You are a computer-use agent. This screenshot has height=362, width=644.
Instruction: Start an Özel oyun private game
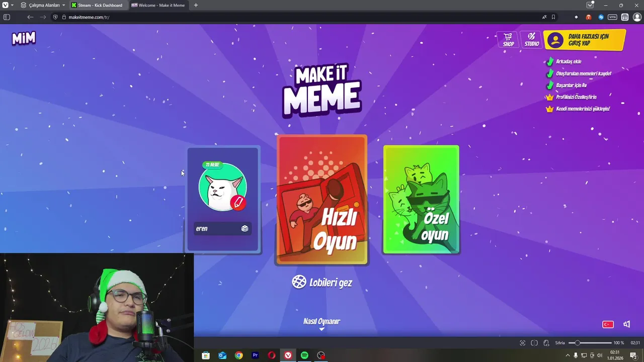pos(421,200)
